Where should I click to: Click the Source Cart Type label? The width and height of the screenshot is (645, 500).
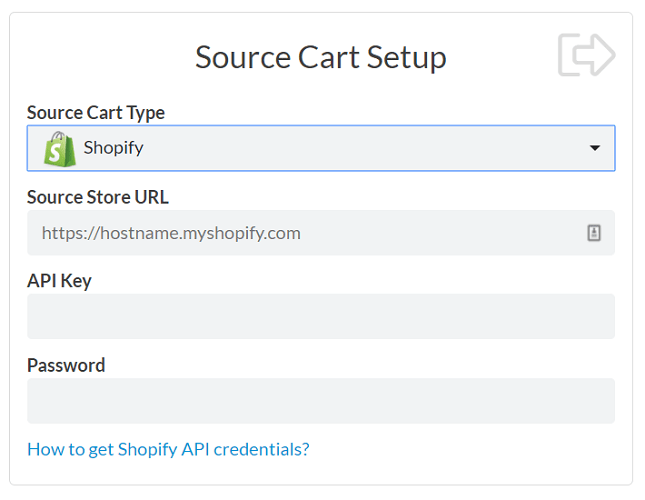click(x=96, y=112)
